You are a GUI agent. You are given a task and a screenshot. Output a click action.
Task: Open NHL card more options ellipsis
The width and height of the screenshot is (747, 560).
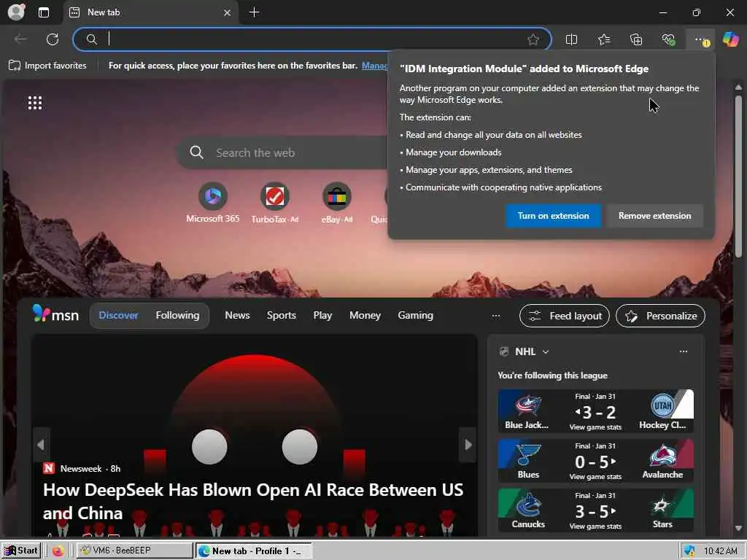coord(683,351)
